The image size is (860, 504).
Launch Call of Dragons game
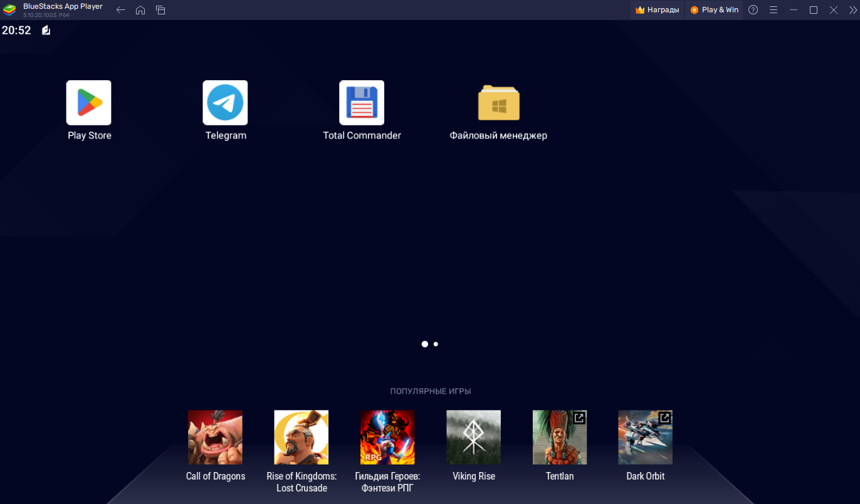click(215, 438)
